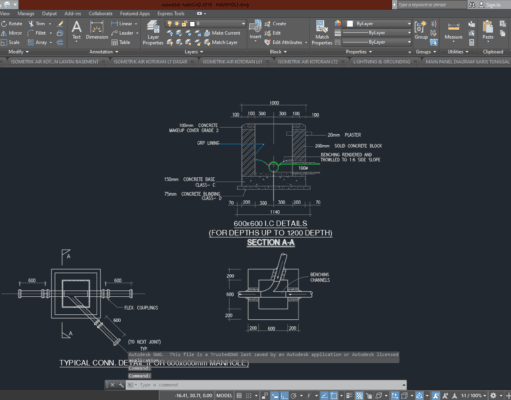Expand the Utilities panel

[x=458, y=52]
